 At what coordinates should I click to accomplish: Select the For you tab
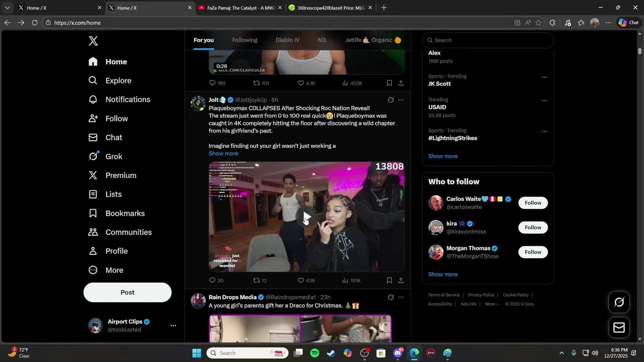pos(204,40)
